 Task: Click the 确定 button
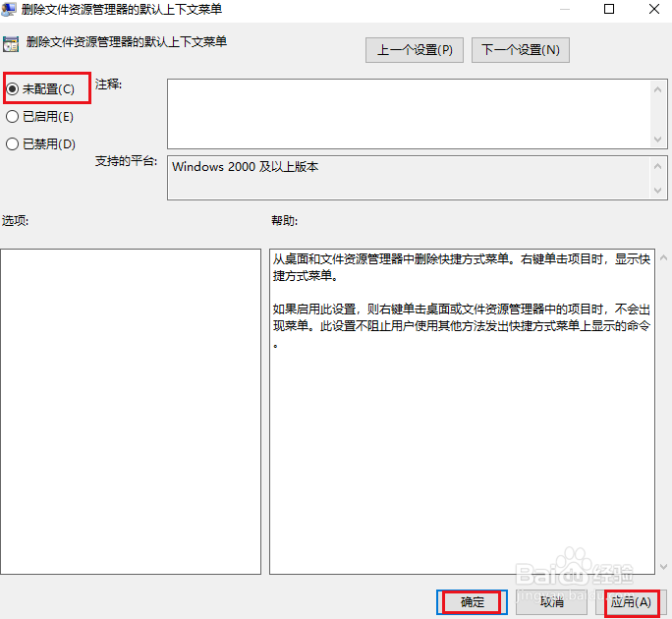coord(472,602)
